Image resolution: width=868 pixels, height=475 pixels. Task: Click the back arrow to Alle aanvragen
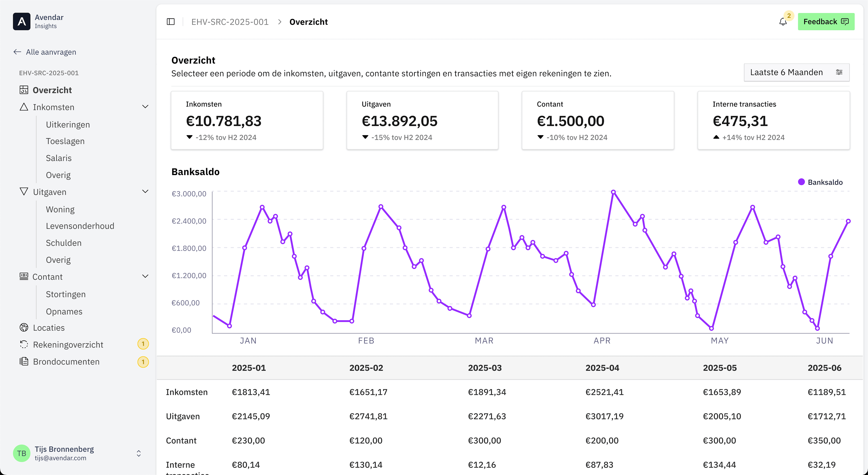coord(17,52)
